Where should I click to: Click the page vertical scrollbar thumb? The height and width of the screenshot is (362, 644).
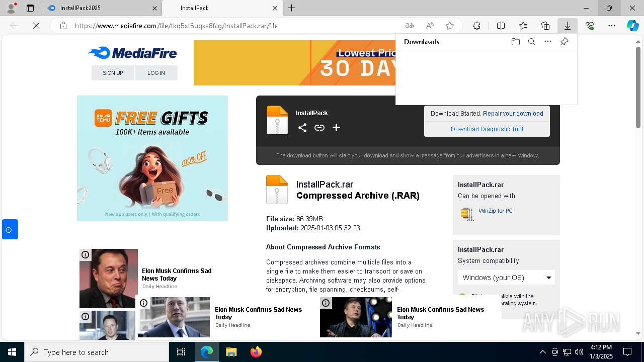[638, 87]
